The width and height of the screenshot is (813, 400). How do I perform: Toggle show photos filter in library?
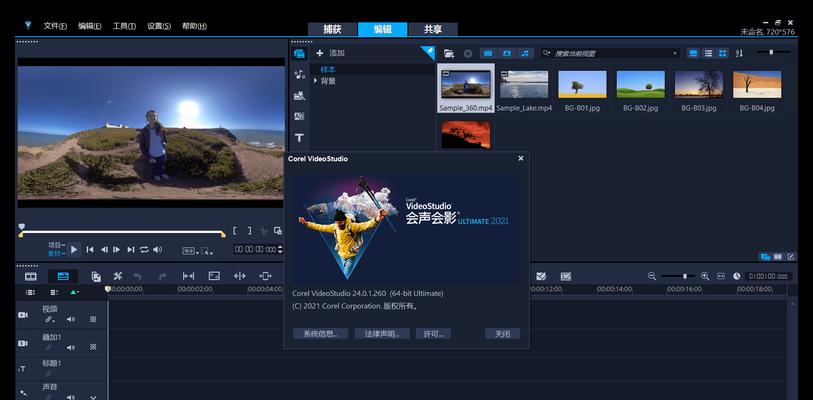point(507,53)
